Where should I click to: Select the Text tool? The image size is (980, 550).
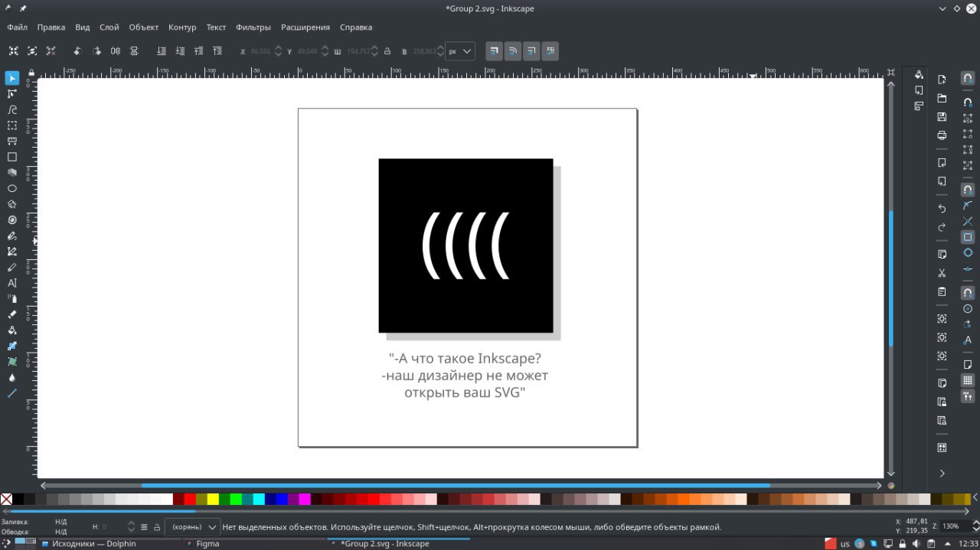point(12,282)
